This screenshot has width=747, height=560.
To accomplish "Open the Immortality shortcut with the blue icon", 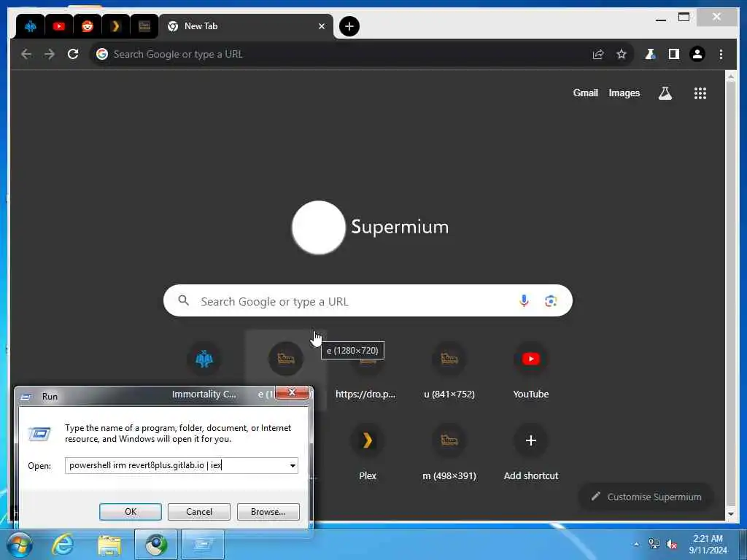I will click(x=204, y=359).
